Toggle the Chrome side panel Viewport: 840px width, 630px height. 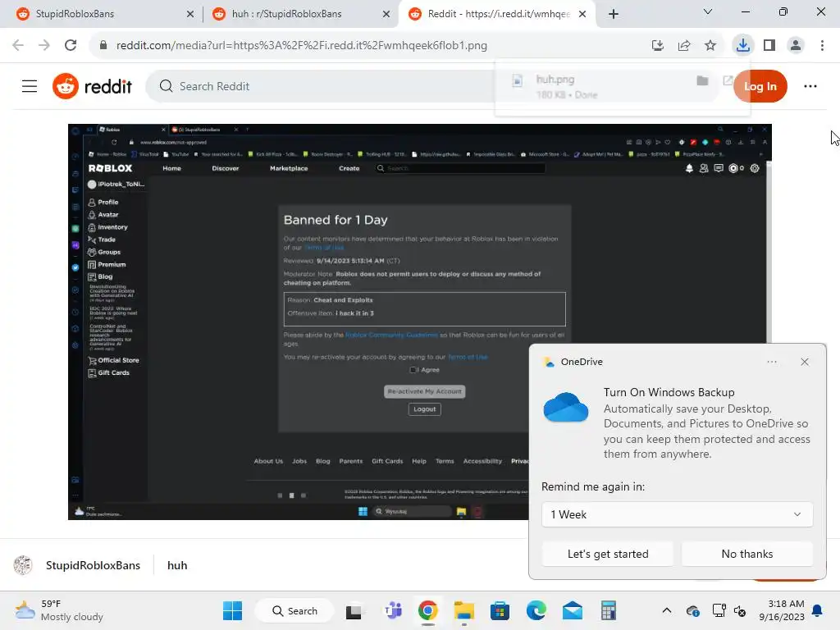(769, 46)
